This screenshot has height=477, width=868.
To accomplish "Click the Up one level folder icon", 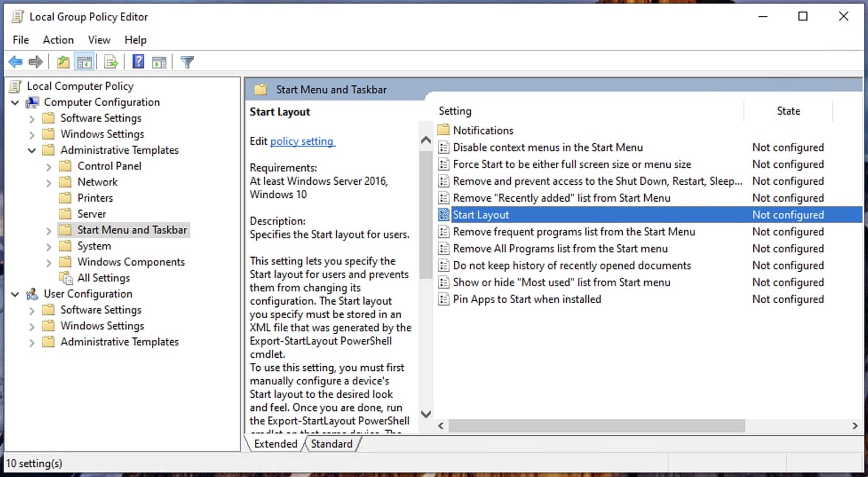I will pos(63,61).
